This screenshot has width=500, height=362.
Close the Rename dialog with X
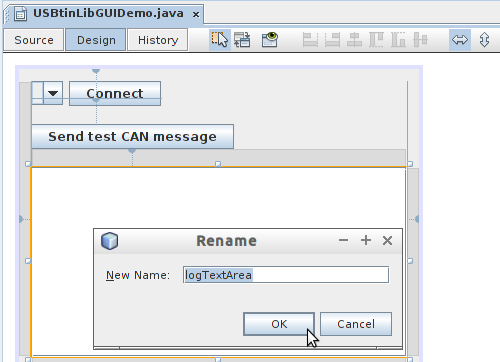pyautogui.click(x=387, y=240)
